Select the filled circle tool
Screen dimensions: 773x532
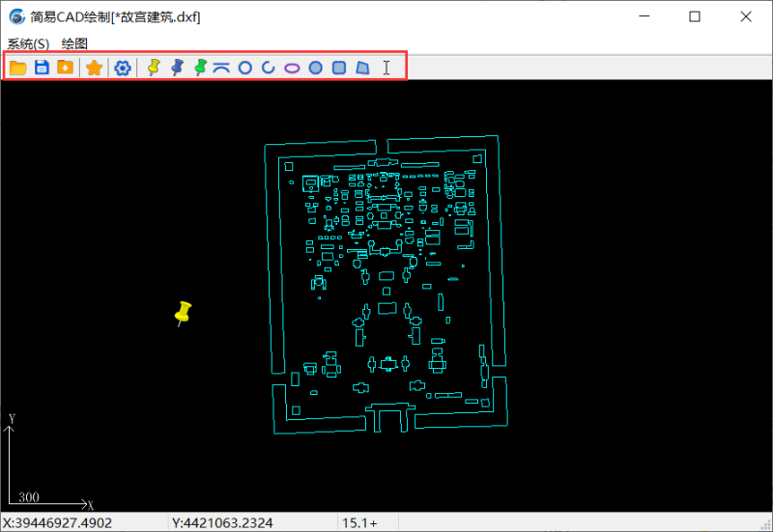[x=316, y=68]
